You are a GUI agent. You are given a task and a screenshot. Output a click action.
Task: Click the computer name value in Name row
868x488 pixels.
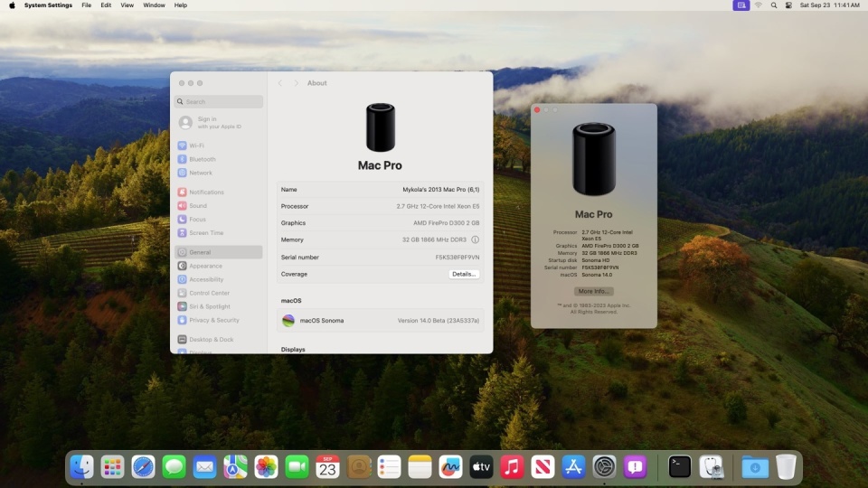440,189
